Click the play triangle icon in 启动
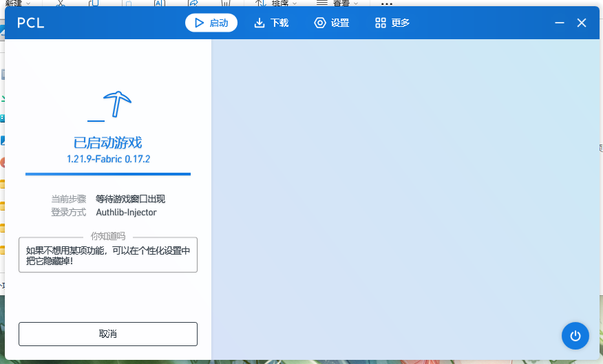 click(199, 23)
